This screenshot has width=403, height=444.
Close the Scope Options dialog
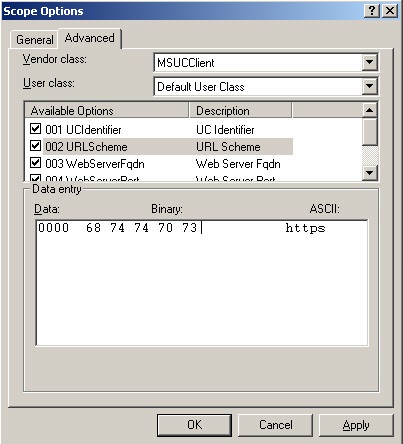(x=390, y=11)
